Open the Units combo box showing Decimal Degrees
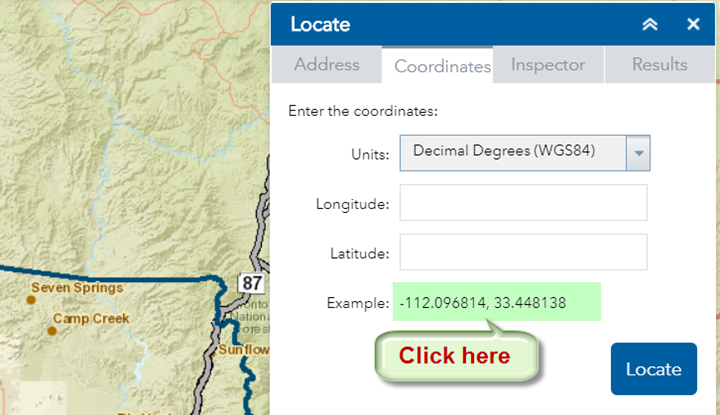The height and width of the screenshot is (415, 720). click(x=512, y=152)
